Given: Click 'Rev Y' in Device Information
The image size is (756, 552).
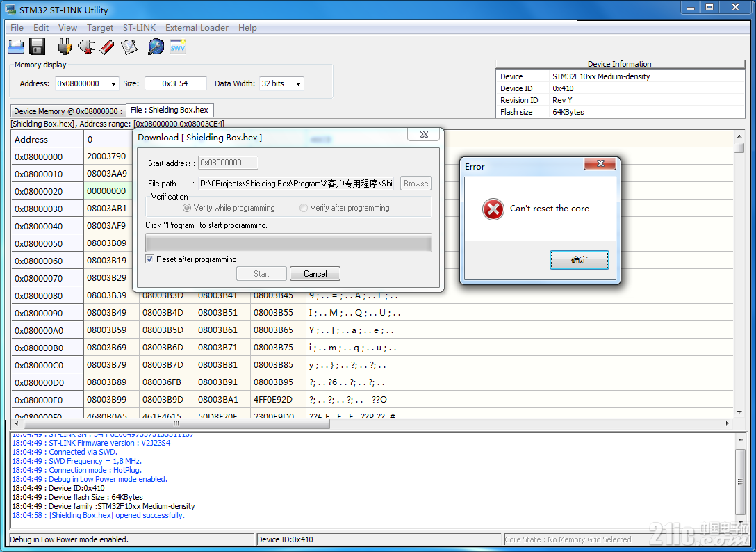Looking at the screenshot, I should [562, 100].
